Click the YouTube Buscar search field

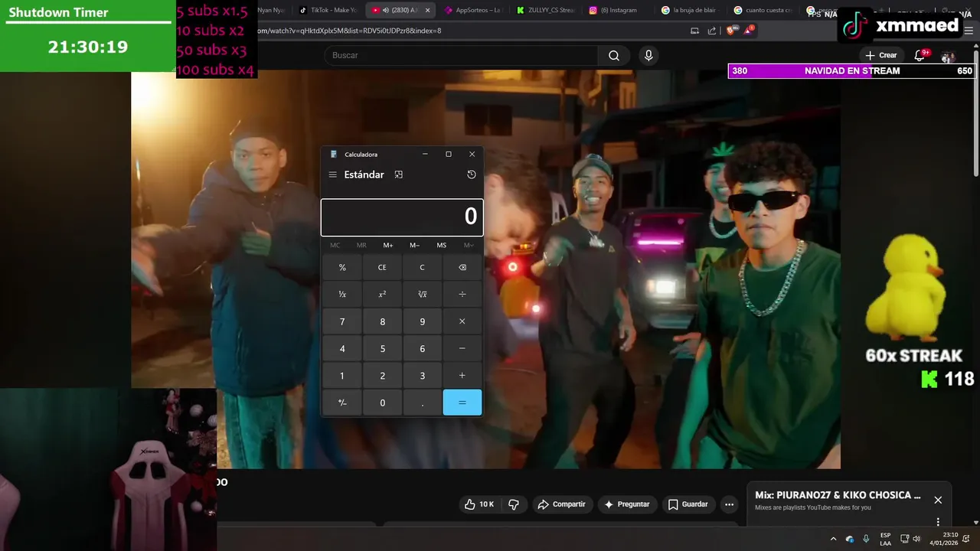[462, 55]
